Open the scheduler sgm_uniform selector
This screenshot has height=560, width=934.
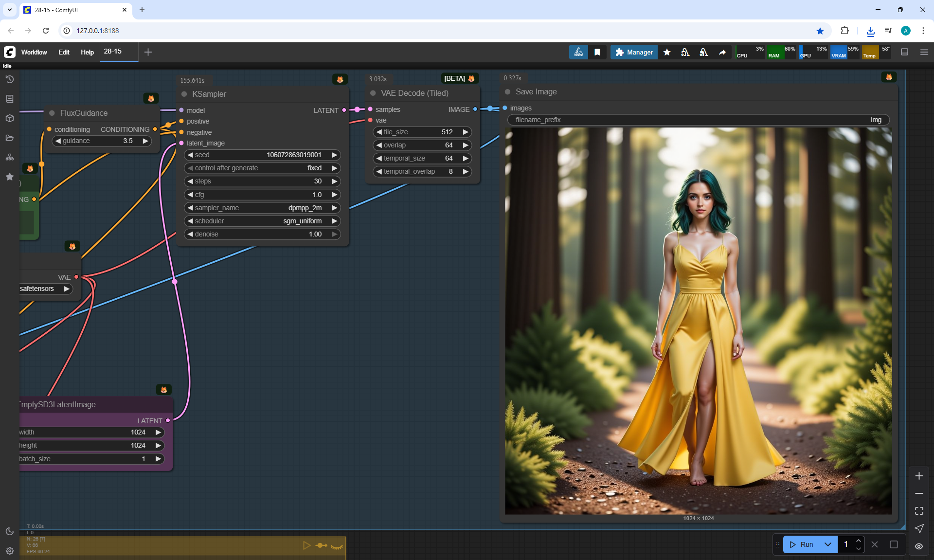click(263, 221)
